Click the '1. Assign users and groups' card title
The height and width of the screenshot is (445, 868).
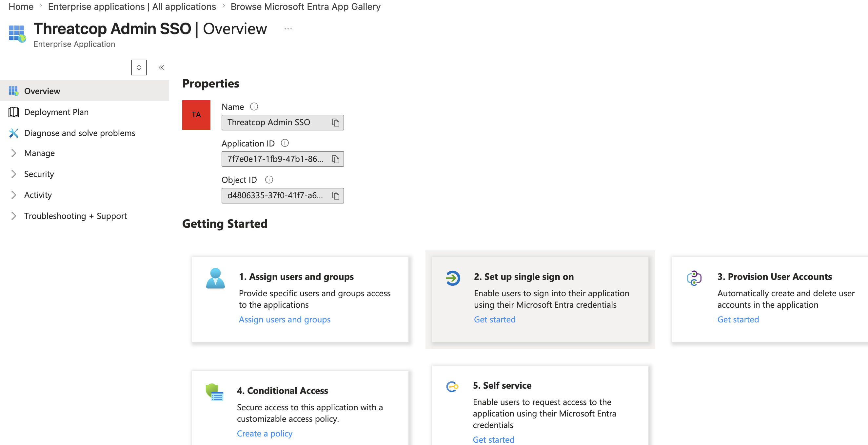(297, 277)
